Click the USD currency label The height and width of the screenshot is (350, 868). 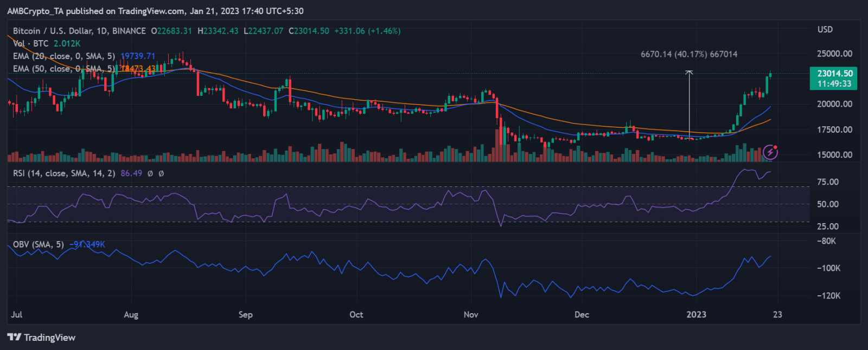(825, 29)
